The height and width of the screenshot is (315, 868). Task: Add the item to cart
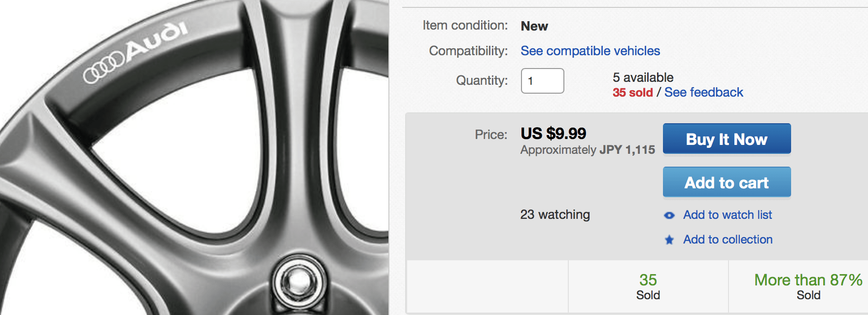point(727,182)
